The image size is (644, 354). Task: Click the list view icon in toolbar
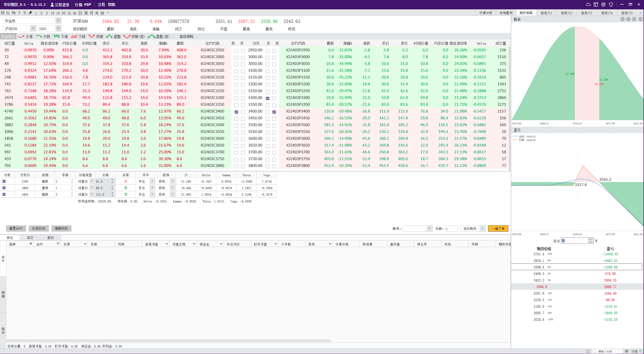point(3,13)
